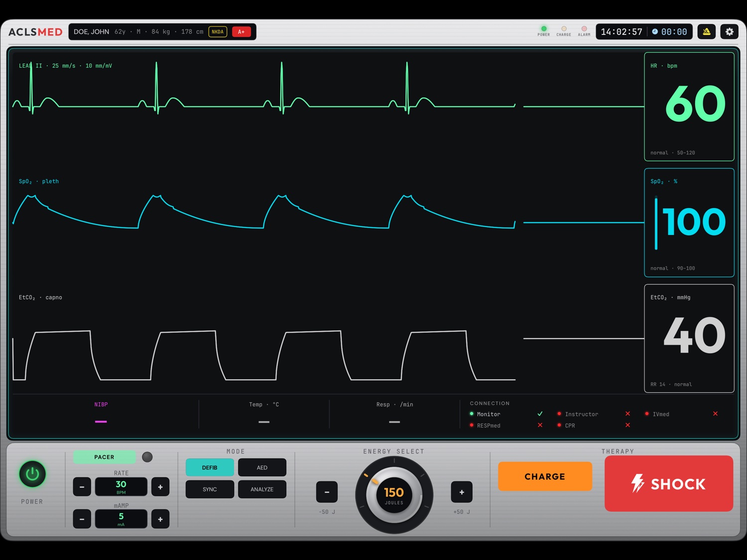Click the orange CHARGE button
This screenshot has height=560, width=747.
click(x=545, y=476)
